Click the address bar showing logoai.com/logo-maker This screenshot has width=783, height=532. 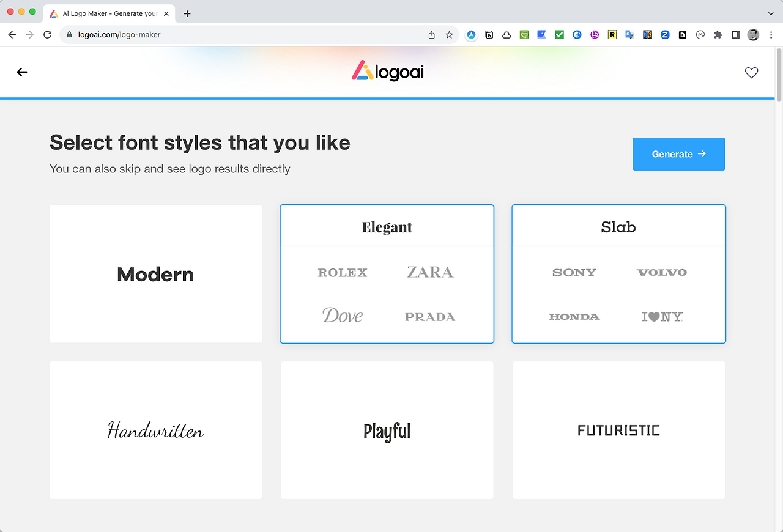[245, 35]
